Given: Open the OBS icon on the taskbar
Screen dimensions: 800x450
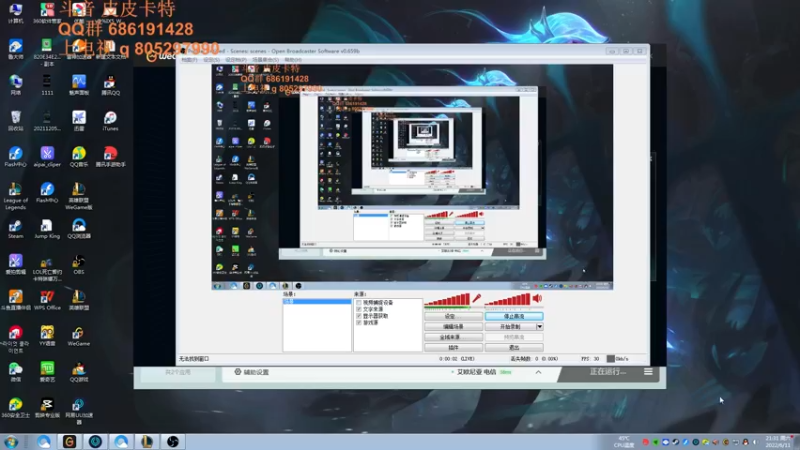Looking at the screenshot, I should (172, 441).
